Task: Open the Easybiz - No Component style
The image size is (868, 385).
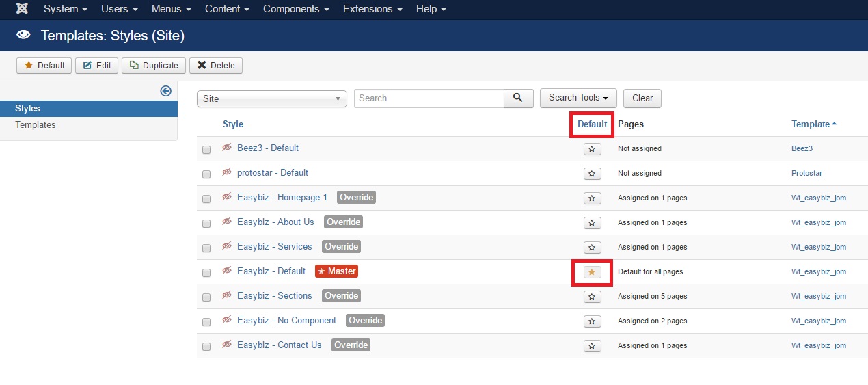Action: pyautogui.click(x=286, y=320)
